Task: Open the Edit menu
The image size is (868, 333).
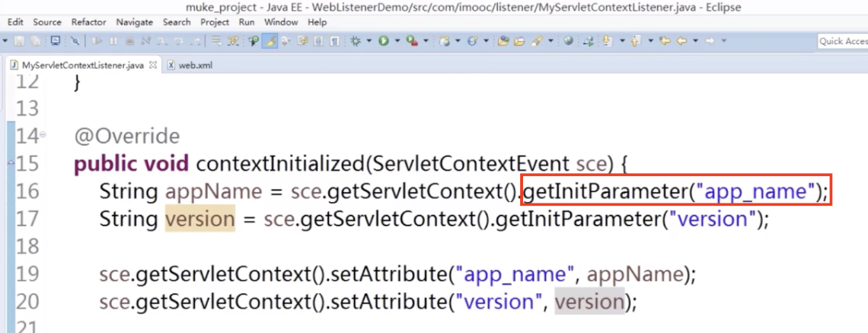Action: (x=15, y=22)
